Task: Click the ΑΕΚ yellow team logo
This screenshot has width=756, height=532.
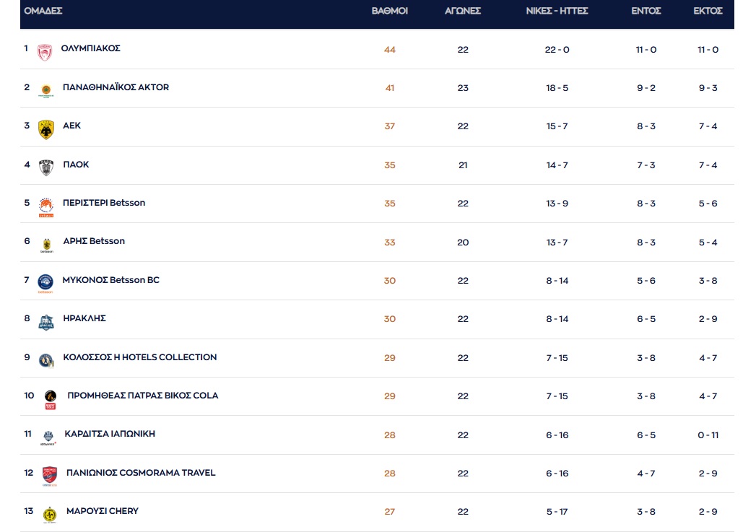Action: point(45,129)
